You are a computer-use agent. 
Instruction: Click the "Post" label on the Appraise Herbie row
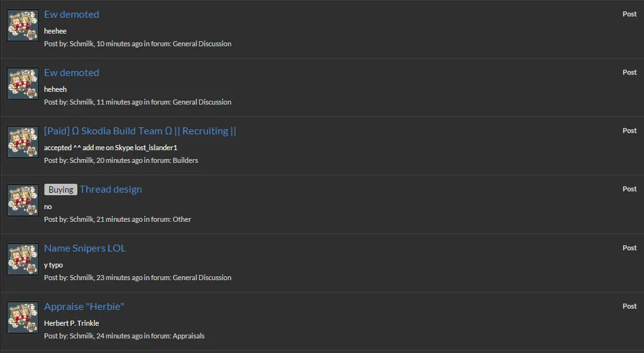tap(629, 306)
